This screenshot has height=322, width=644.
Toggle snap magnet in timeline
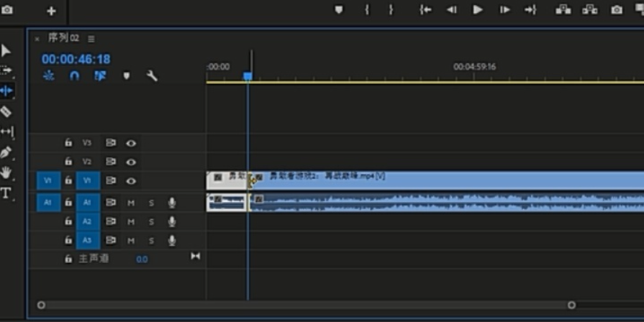[x=74, y=76]
